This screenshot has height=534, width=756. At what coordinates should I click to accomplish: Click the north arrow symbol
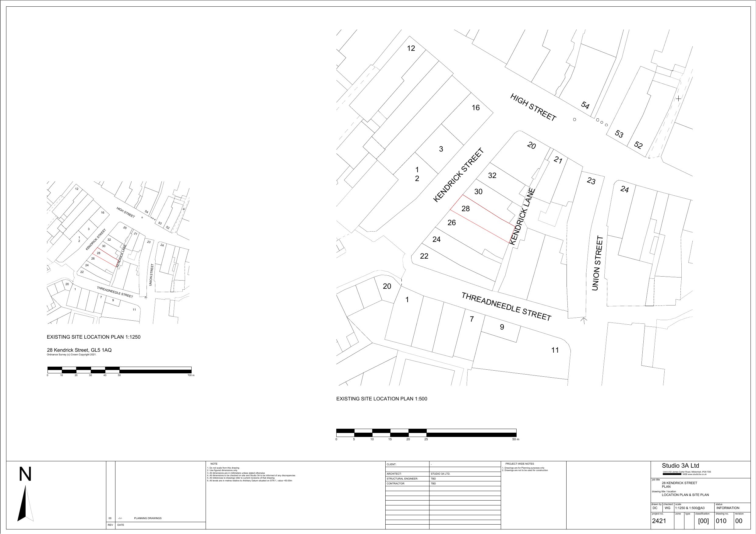(x=24, y=504)
